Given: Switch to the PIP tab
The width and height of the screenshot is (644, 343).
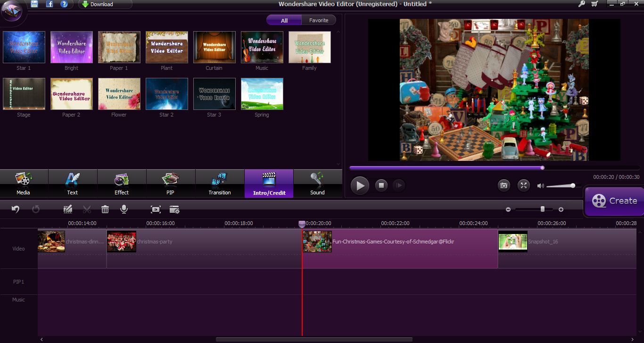Looking at the screenshot, I should pyautogui.click(x=171, y=184).
